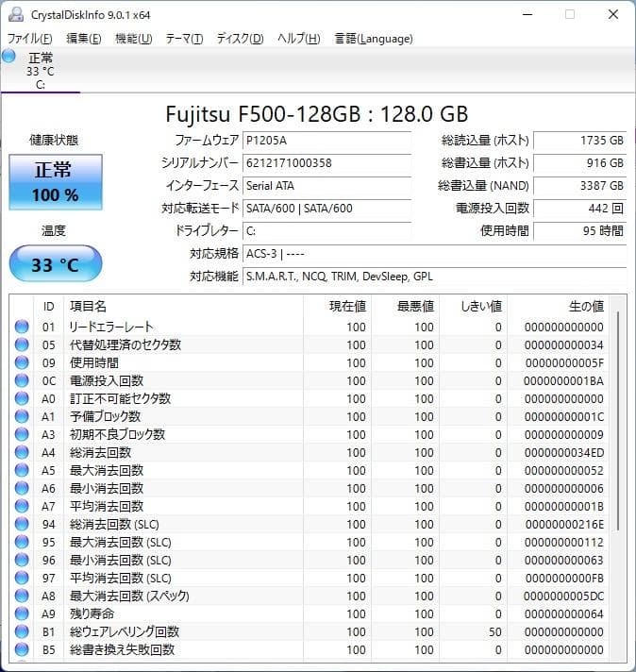Screen dimensions: 636x672
Task: Open the ファイル(F) menu
Action: coord(30,39)
